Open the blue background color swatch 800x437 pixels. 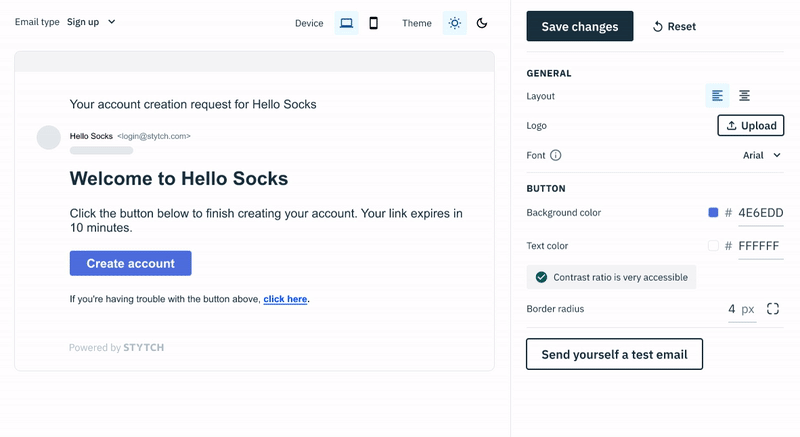(x=713, y=213)
